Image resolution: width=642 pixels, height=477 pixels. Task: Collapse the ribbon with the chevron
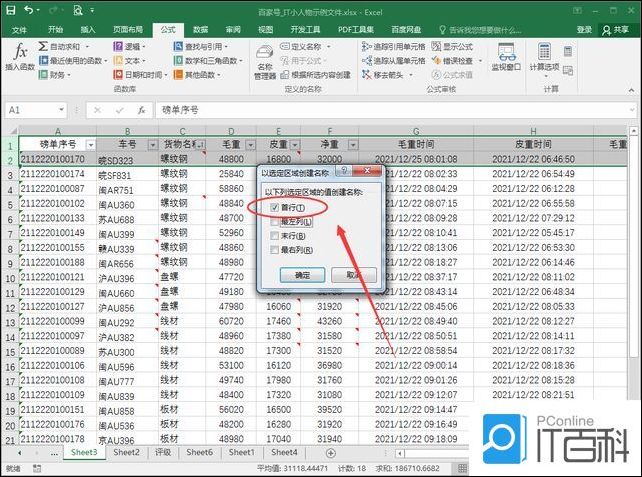pyautogui.click(x=631, y=90)
